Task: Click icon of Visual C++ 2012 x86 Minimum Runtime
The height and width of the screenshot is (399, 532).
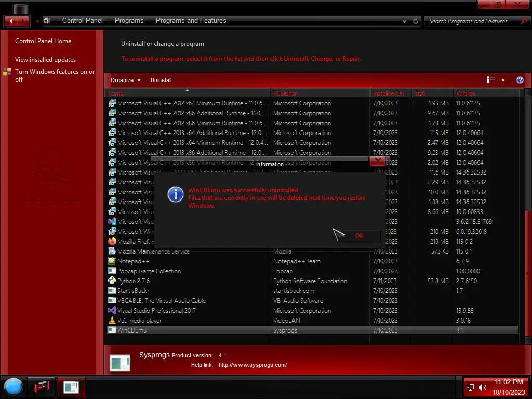Action: pyautogui.click(x=112, y=123)
